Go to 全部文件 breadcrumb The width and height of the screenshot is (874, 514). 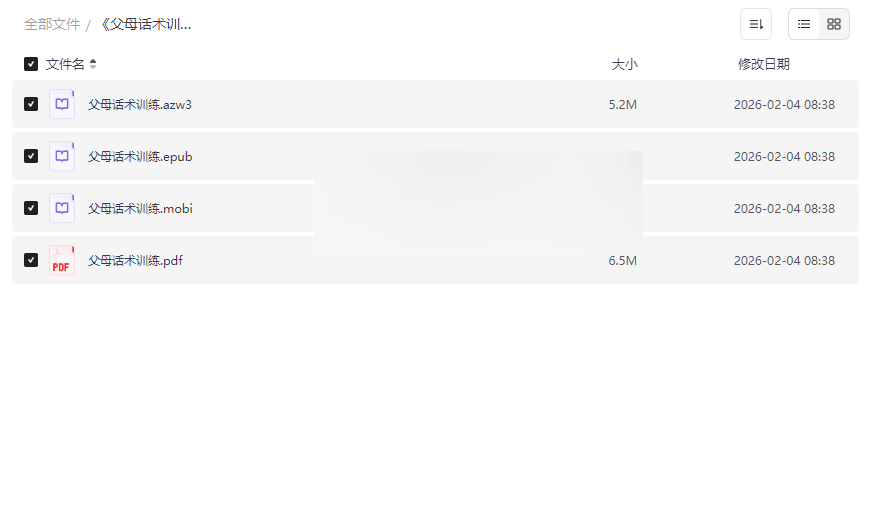[52, 24]
